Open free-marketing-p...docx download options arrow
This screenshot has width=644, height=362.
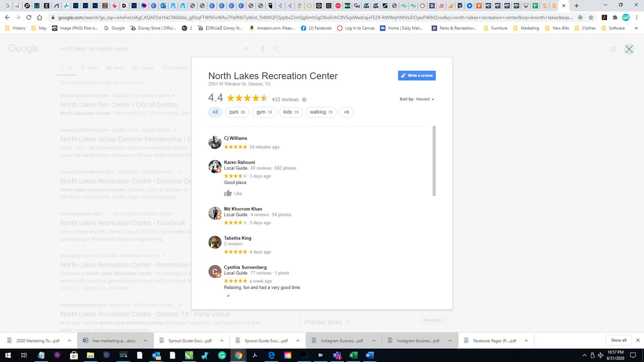point(145,341)
